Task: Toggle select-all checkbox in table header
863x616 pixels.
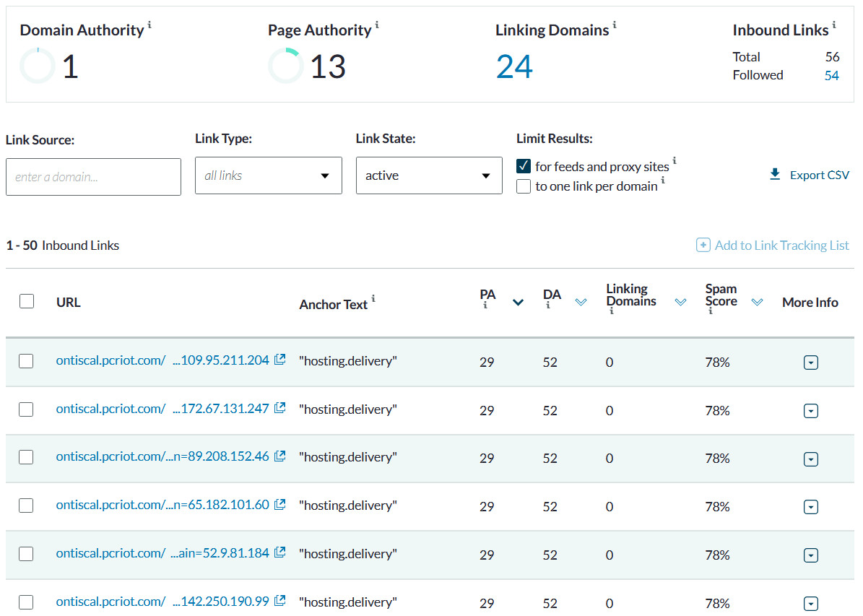Action: [x=27, y=301]
